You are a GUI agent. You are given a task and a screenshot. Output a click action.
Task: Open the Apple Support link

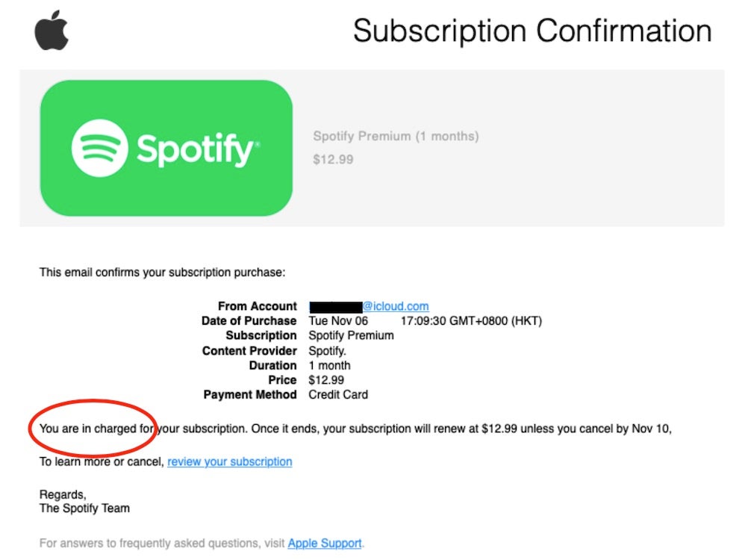coord(325,544)
